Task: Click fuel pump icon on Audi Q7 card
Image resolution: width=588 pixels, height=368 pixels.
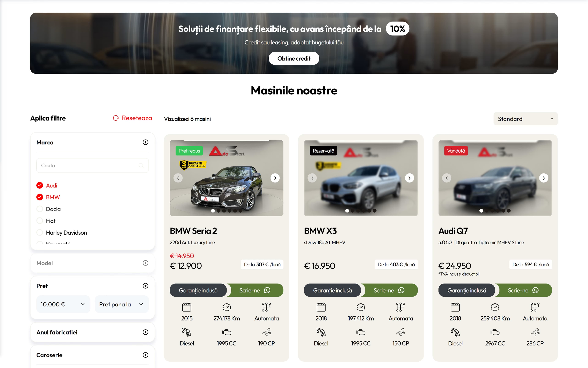Action: [x=455, y=332]
